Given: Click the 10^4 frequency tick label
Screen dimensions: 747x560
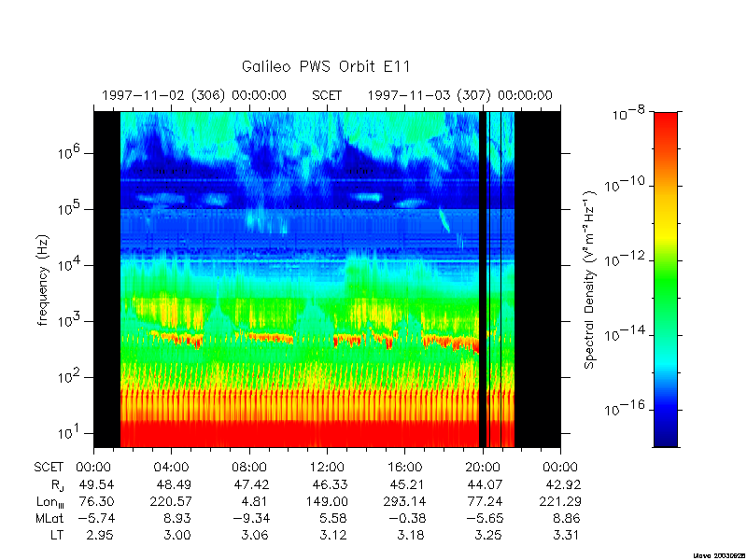Looking at the screenshot, I should pos(70,264).
